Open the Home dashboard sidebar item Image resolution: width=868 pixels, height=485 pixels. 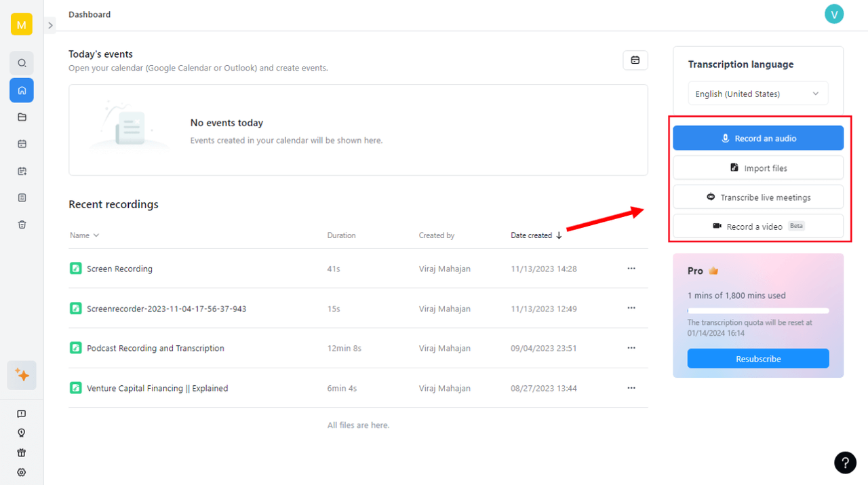22,90
